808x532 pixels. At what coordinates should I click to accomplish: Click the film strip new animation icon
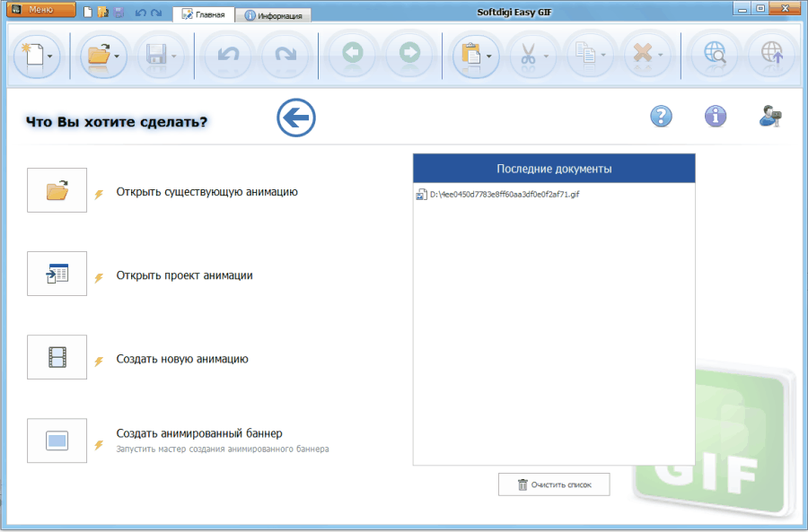57,357
